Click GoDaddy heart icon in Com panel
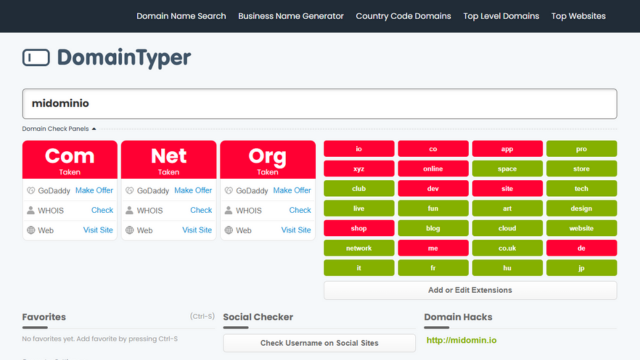Screen dimensions: 640x360 click(x=31, y=191)
